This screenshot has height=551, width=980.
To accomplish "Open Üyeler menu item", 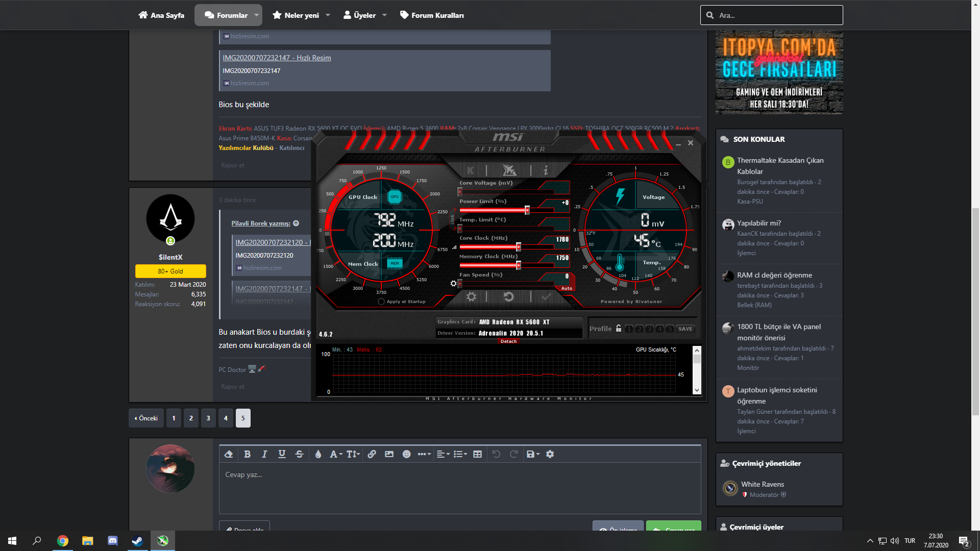I will pyautogui.click(x=359, y=15).
